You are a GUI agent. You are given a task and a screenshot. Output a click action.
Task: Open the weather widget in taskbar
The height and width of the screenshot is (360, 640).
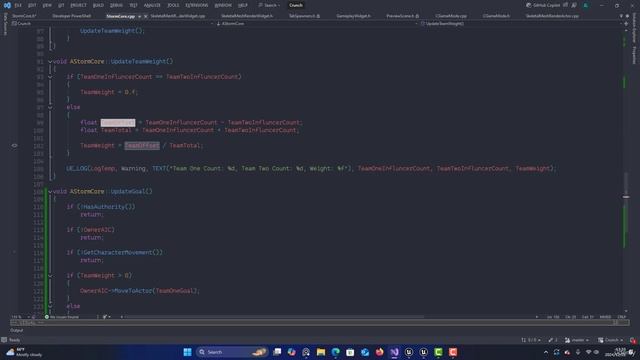point(24,352)
